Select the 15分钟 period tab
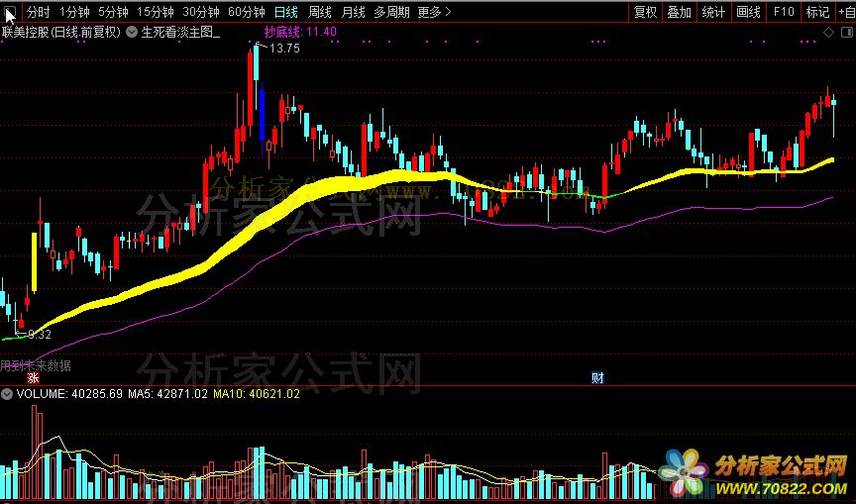 (x=155, y=12)
